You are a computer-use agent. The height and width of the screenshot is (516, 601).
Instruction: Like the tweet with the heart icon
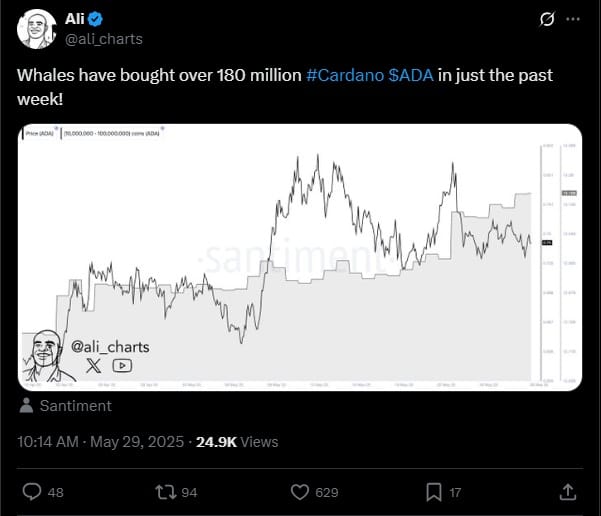point(300,492)
